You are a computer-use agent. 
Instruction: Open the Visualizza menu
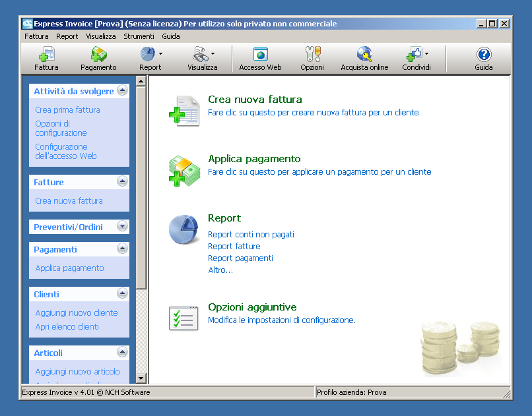click(x=100, y=36)
